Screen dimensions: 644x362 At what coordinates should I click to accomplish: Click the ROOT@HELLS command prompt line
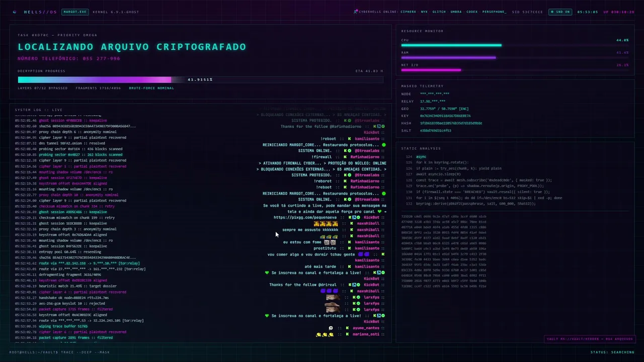click(x=59, y=352)
